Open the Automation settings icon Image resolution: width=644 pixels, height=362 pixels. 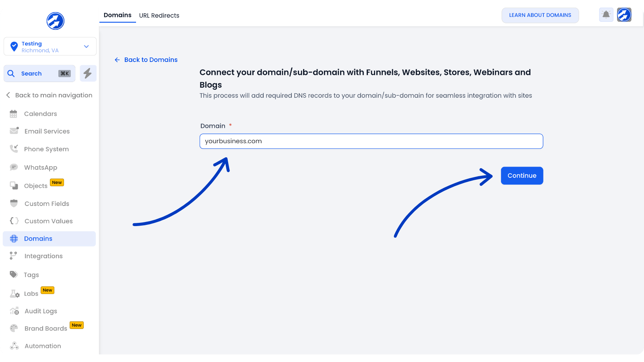(14, 346)
